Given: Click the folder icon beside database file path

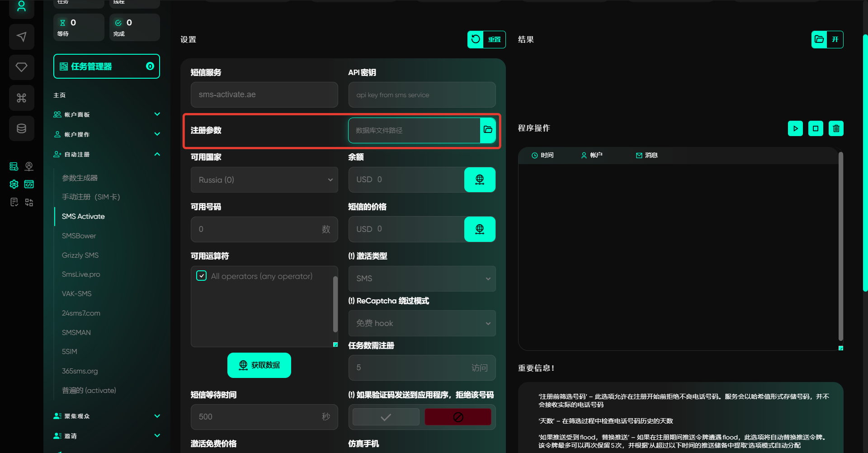Looking at the screenshot, I should click(x=488, y=130).
